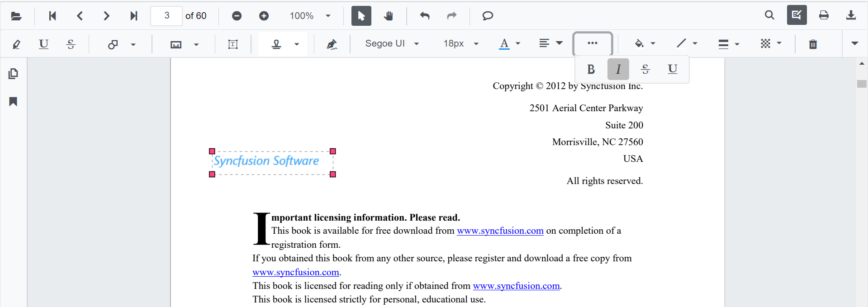Toggle bold text style
The width and height of the screenshot is (868, 307).
[x=591, y=69]
